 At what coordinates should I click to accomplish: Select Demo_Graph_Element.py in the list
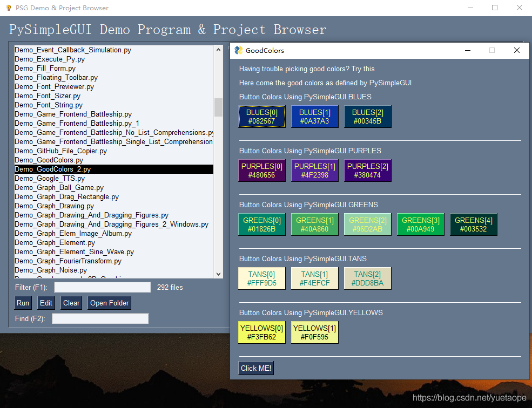click(113, 242)
